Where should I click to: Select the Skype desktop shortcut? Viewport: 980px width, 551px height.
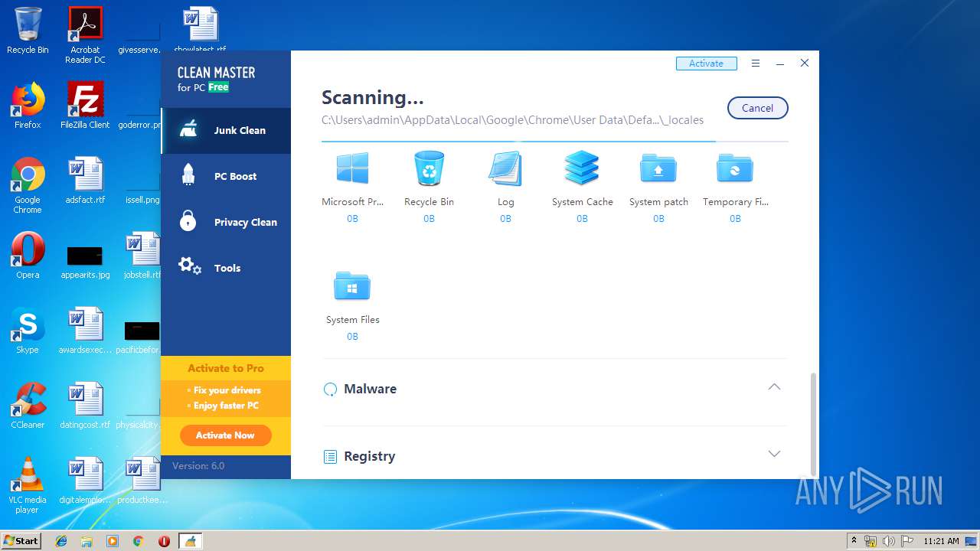[x=28, y=331]
